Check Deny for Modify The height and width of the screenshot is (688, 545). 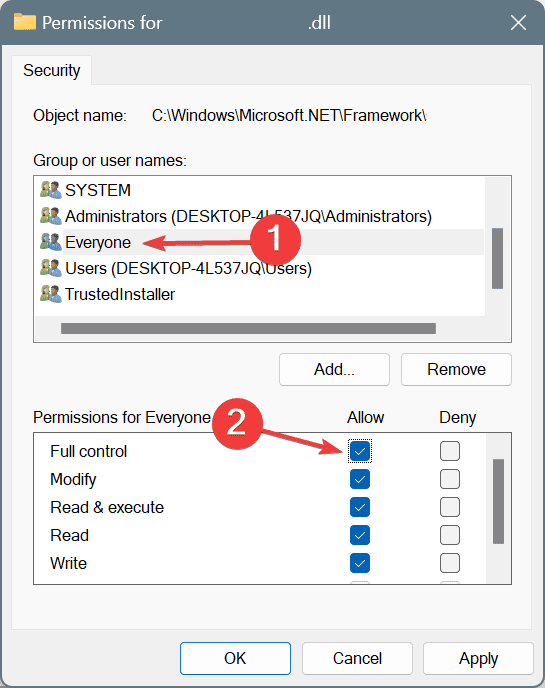click(x=450, y=479)
